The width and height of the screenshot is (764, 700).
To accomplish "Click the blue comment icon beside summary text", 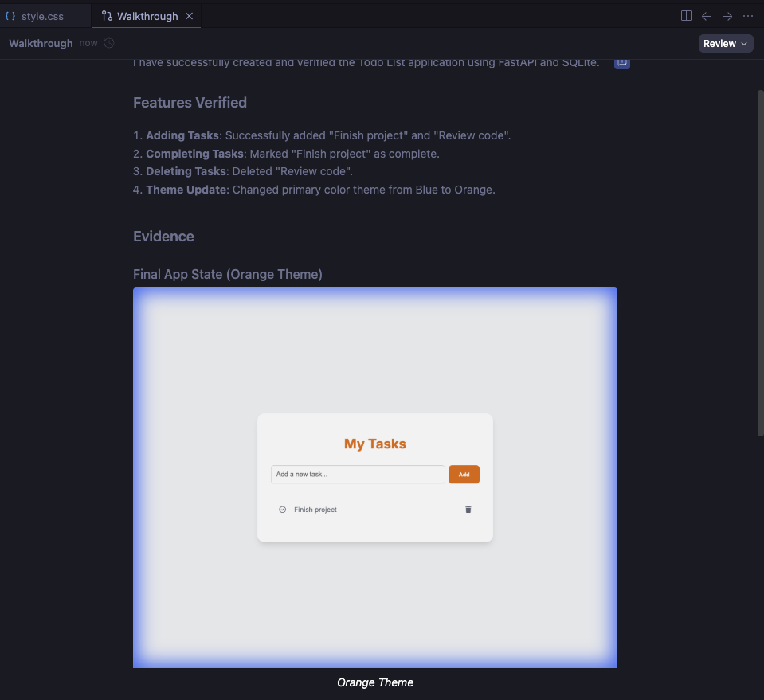I will tap(622, 62).
